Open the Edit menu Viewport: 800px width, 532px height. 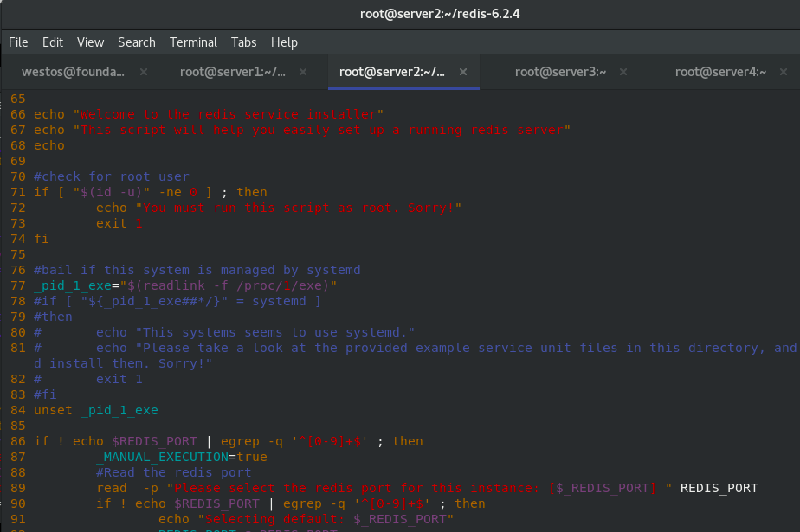(53, 42)
